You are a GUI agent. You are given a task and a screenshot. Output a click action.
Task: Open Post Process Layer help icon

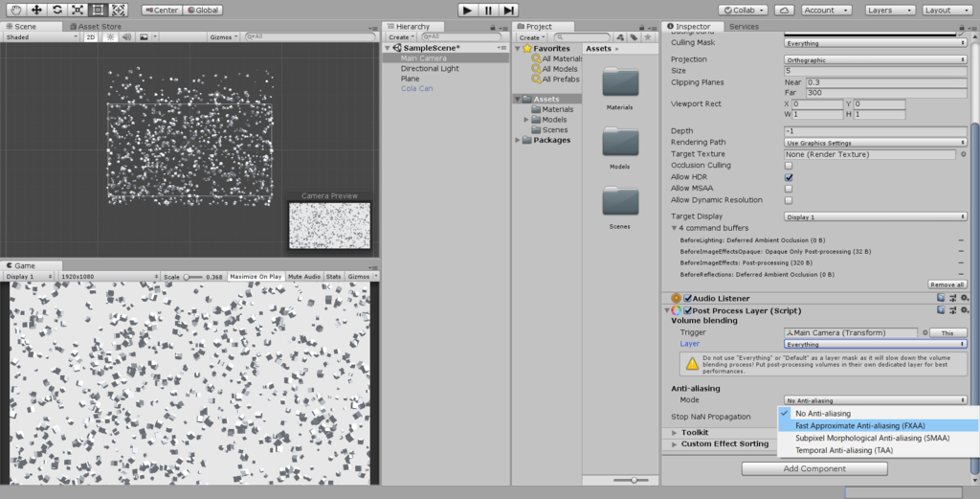(x=941, y=310)
